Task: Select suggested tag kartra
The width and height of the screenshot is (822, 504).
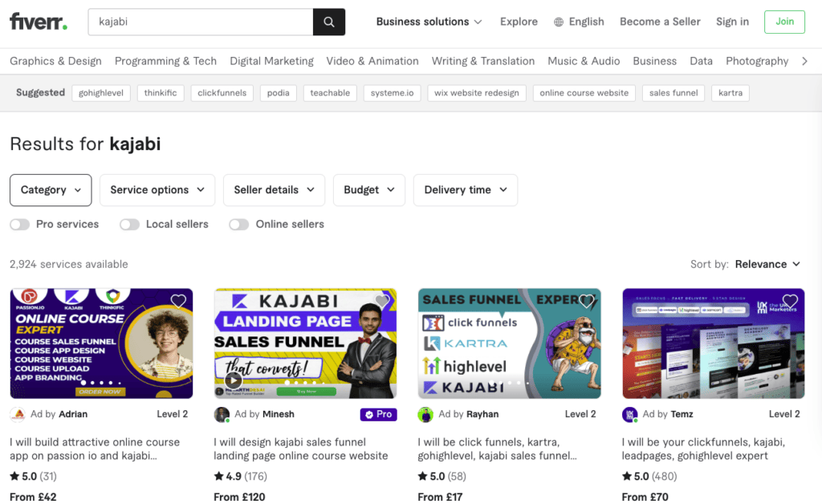Action: tap(730, 93)
